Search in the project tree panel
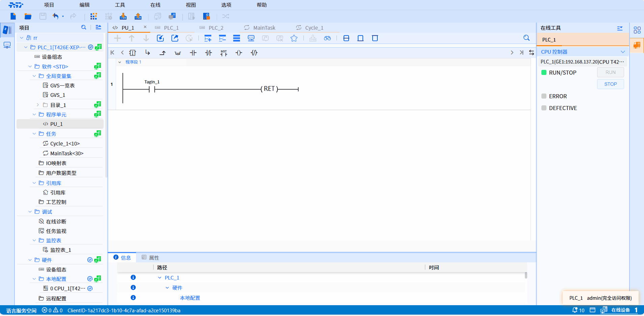644x316 pixels. [x=84, y=27]
